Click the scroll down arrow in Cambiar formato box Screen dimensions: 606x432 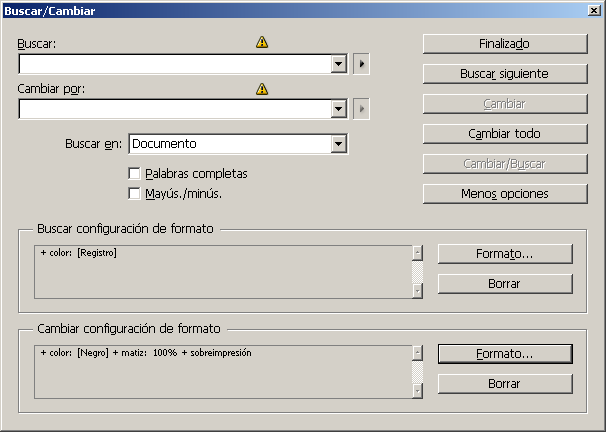pos(417,391)
